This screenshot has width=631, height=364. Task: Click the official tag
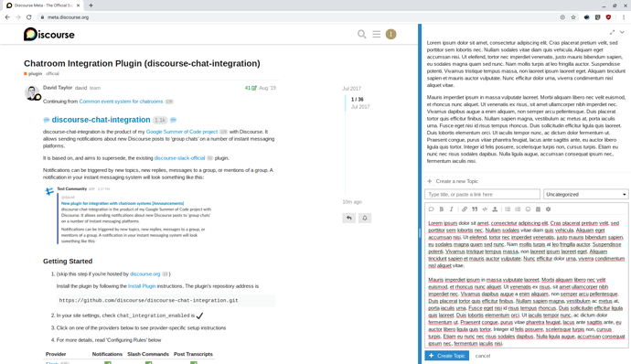pyautogui.click(x=52, y=74)
